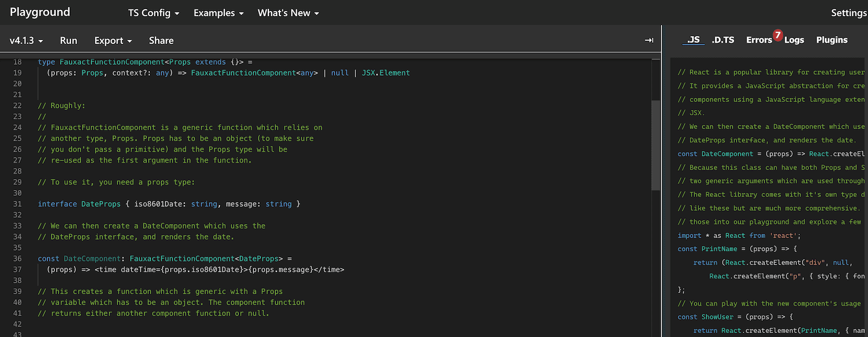Click the Playground title to go home

coord(39,12)
